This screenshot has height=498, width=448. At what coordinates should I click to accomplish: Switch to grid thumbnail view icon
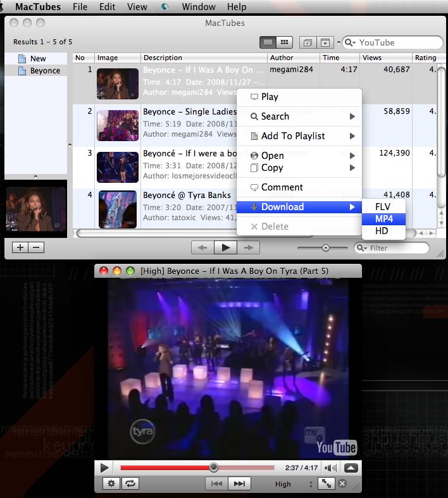pyautogui.click(x=285, y=42)
